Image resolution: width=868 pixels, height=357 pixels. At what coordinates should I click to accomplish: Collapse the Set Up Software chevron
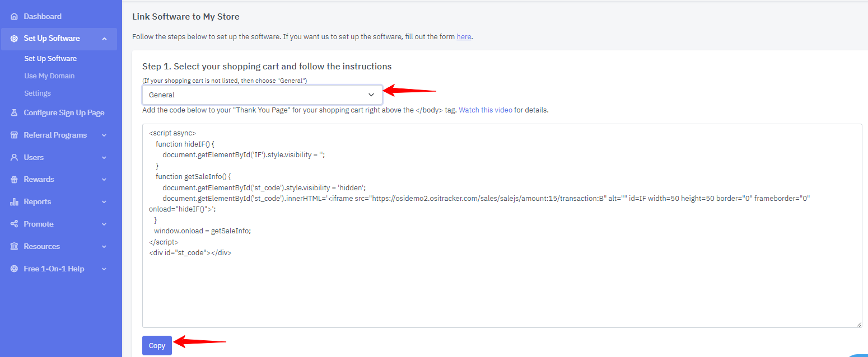coord(104,39)
